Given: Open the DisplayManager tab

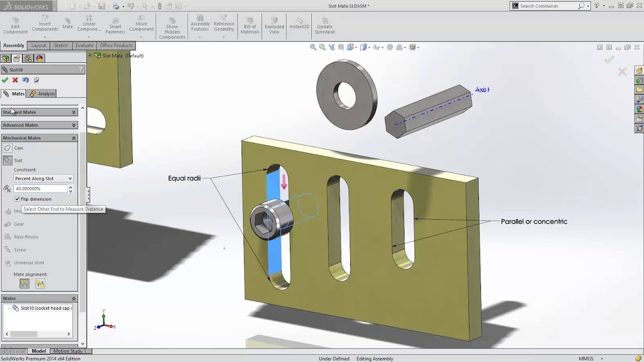Looking at the screenshot, I should point(40,58).
